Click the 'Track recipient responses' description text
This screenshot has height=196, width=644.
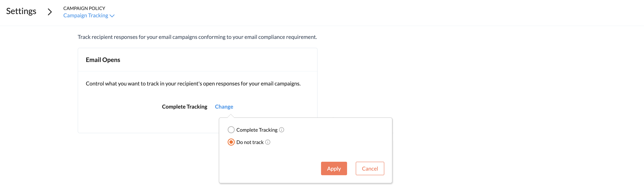pyautogui.click(x=197, y=37)
